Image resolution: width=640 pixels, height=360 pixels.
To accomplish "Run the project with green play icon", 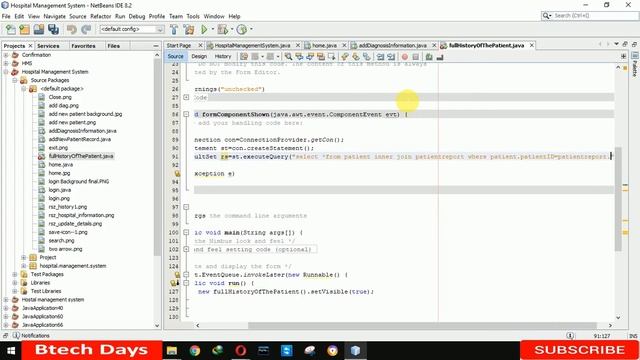I will (x=204, y=29).
